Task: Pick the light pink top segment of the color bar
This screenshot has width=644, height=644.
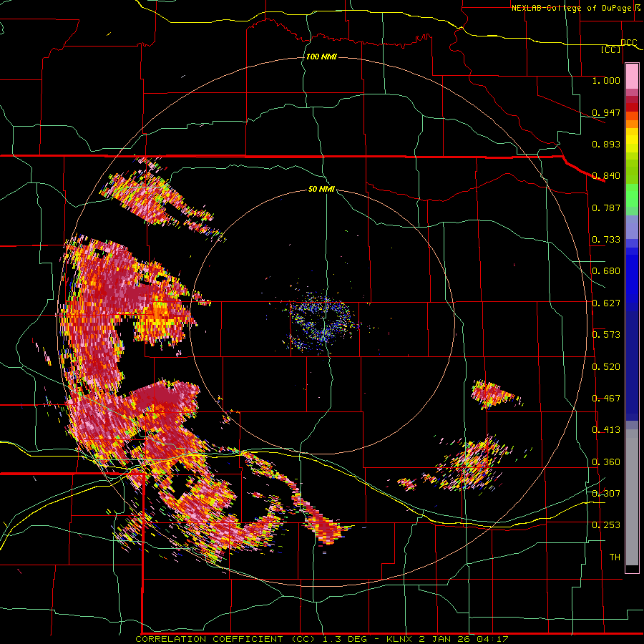Action: click(632, 77)
